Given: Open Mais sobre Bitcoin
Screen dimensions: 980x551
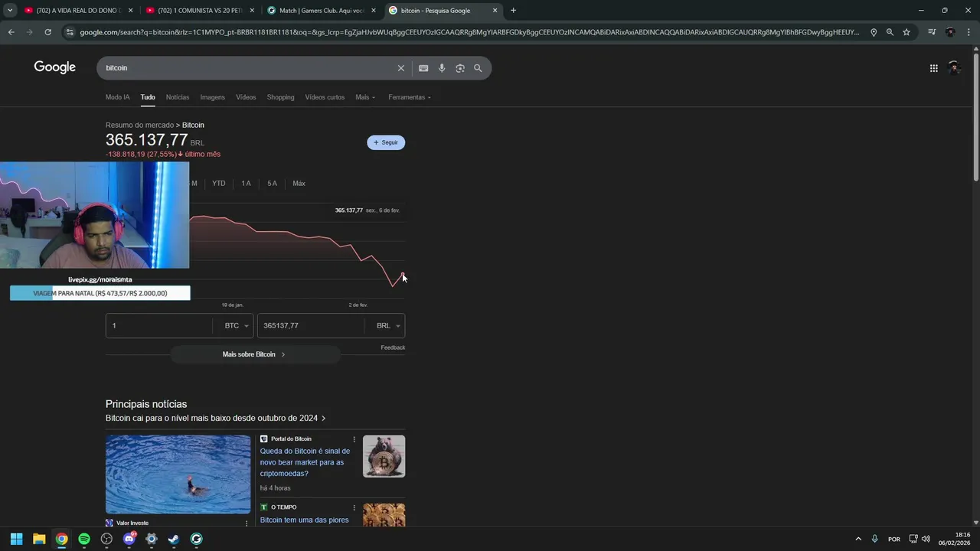Looking at the screenshot, I should [255, 354].
